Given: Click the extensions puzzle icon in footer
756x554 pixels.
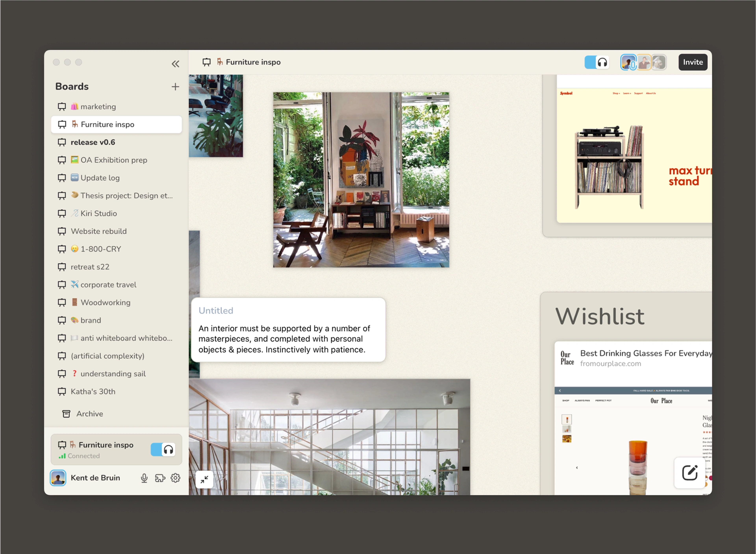Looking at the screenshot, I should coord(160,478).
